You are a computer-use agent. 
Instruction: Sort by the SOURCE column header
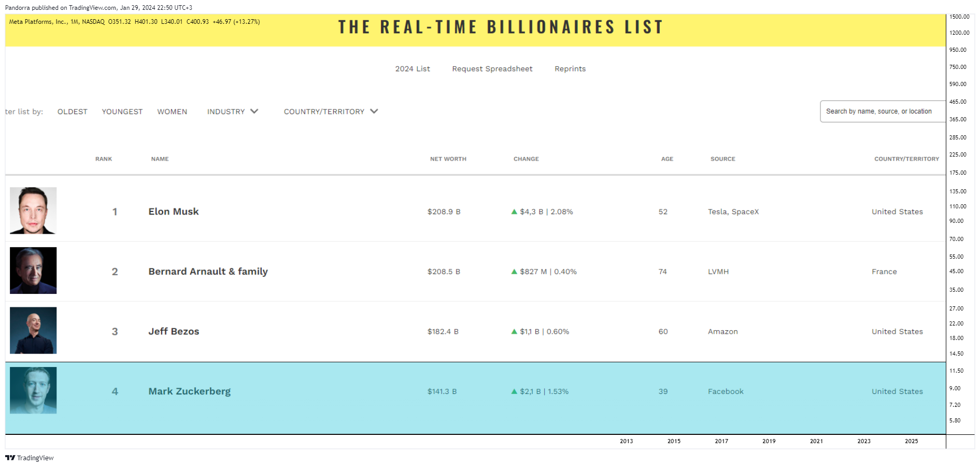[x=723, y=159]
